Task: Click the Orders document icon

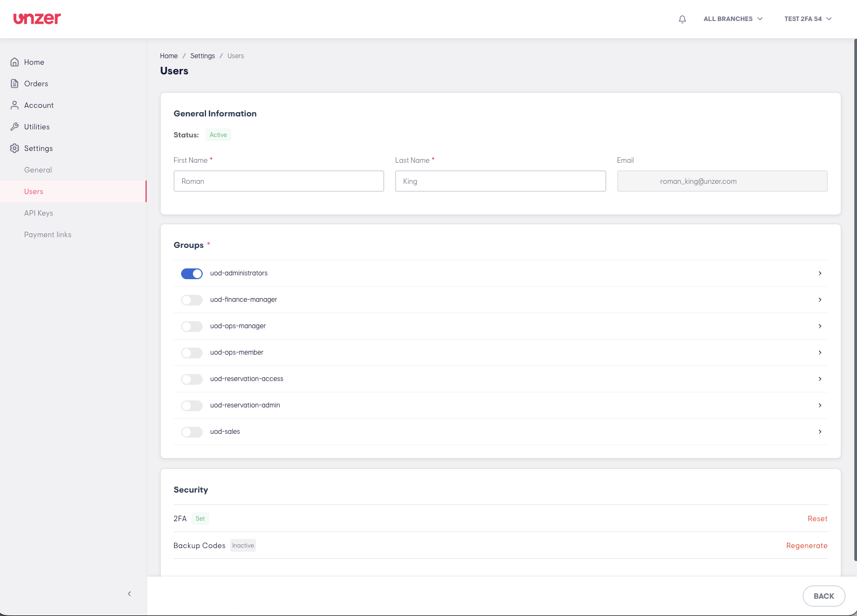Action: coord(15,84)
